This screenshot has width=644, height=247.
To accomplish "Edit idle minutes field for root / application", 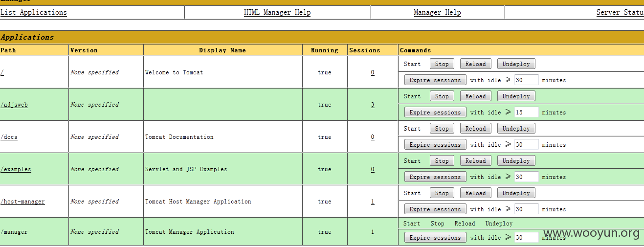I will pos(526,80).
